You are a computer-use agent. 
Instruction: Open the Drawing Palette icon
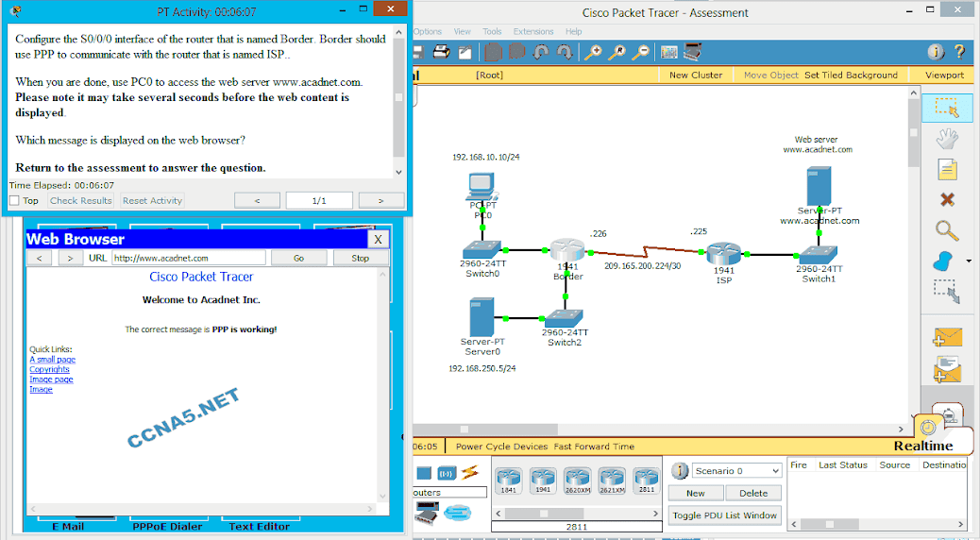coord(668,52)
